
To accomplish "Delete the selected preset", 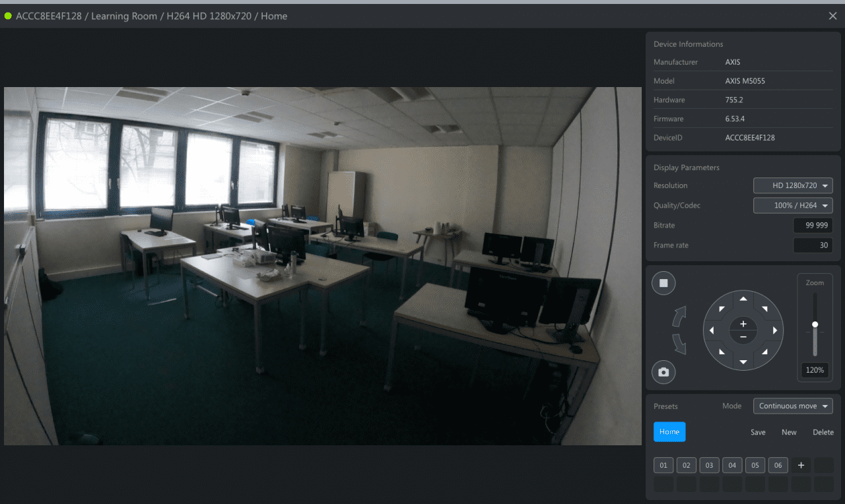I will (x=823, y=433).
